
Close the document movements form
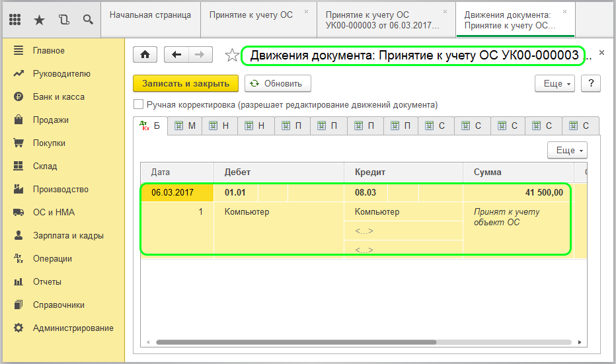601,52
